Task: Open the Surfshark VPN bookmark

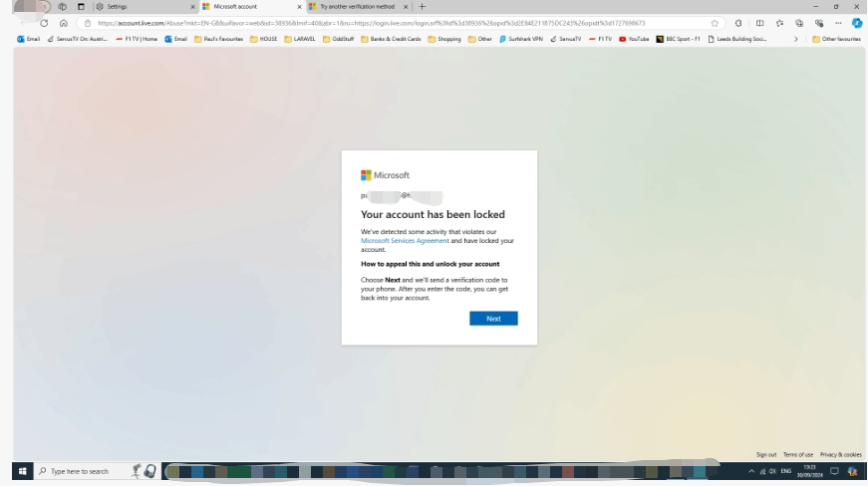Action: click(x=521, y=39)
